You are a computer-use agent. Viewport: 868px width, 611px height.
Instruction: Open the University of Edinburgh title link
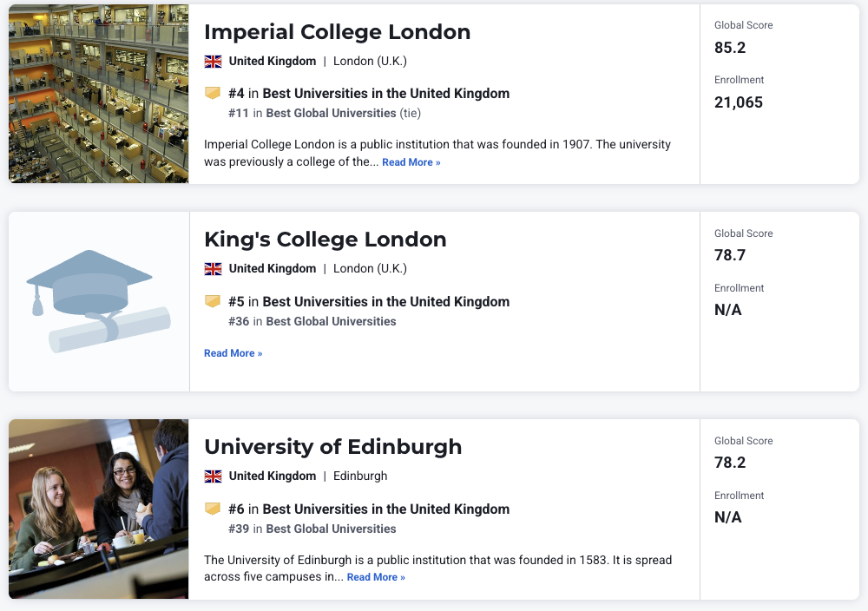[x=332, y=447]
